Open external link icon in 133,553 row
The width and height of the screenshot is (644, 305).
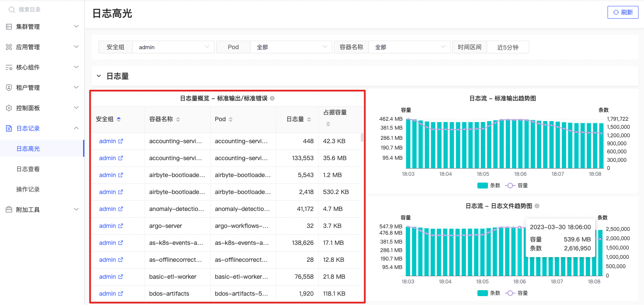click(120, 158)
